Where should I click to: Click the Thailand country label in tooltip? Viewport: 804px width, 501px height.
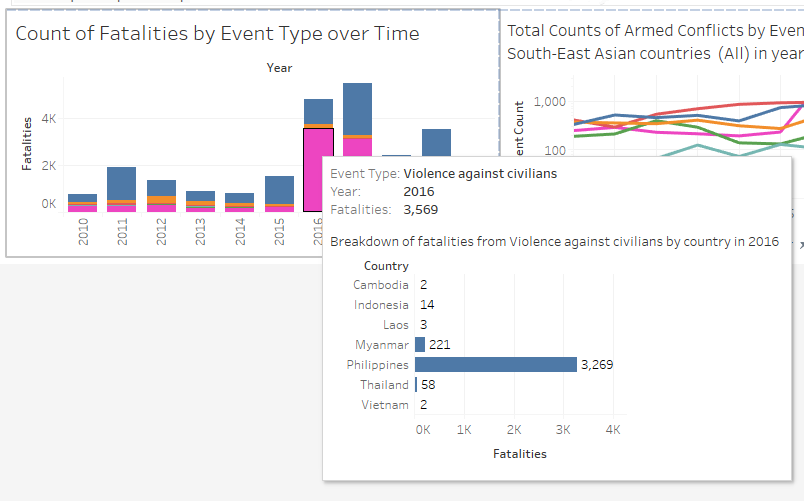385,385
